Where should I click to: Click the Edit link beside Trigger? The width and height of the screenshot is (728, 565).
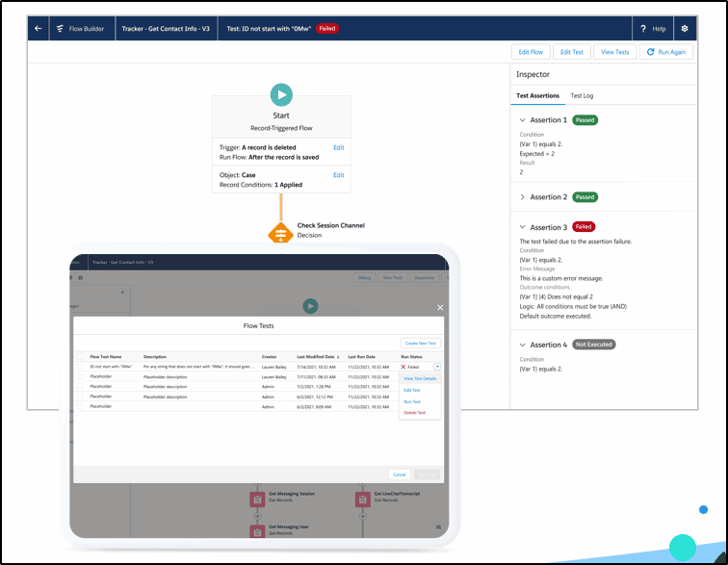pos(338,147)
